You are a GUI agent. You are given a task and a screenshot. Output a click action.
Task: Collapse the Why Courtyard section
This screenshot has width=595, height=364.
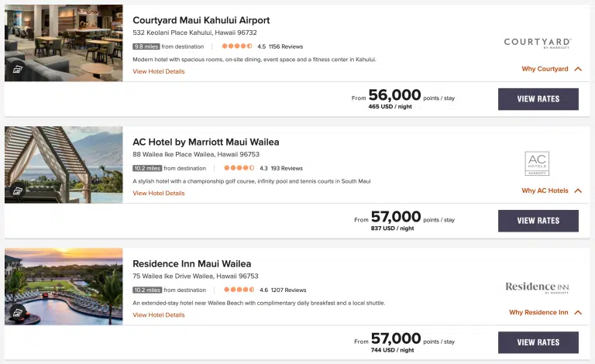[x=578, y=69]
